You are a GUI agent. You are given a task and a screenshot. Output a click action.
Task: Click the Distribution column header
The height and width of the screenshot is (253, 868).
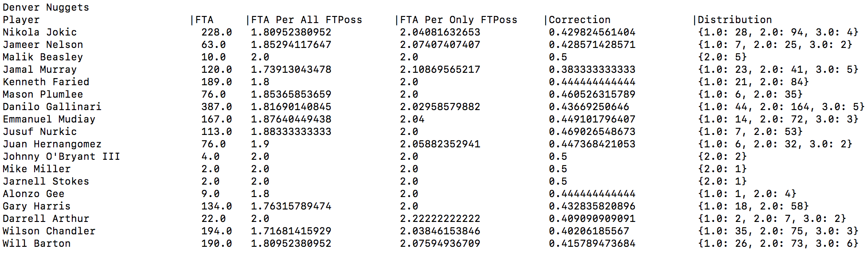735,20
